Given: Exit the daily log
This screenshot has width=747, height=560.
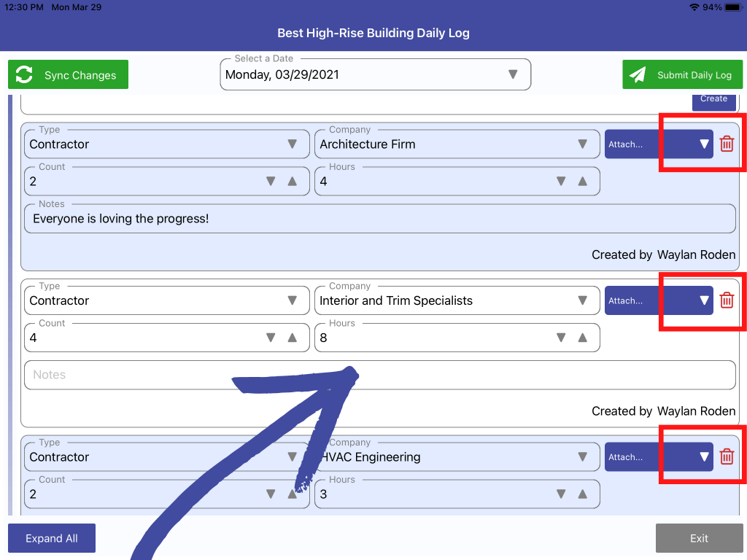Looking at the screenshot, I should [x=699, y=538].
